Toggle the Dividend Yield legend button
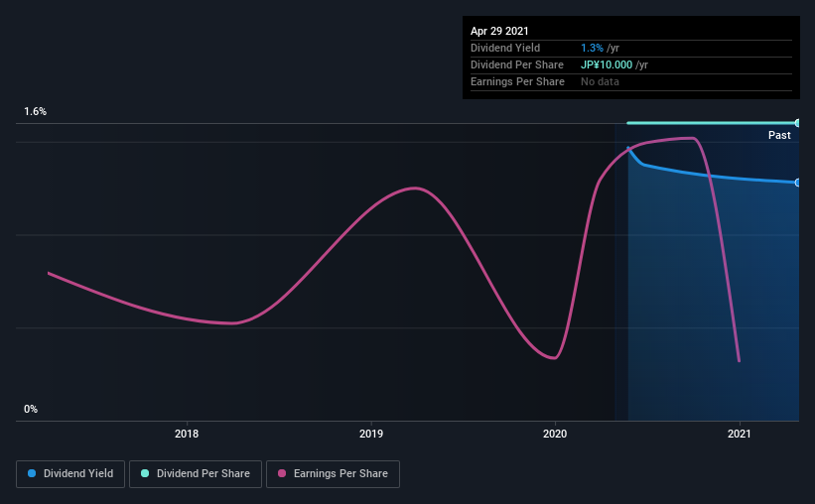 (70, 474)
